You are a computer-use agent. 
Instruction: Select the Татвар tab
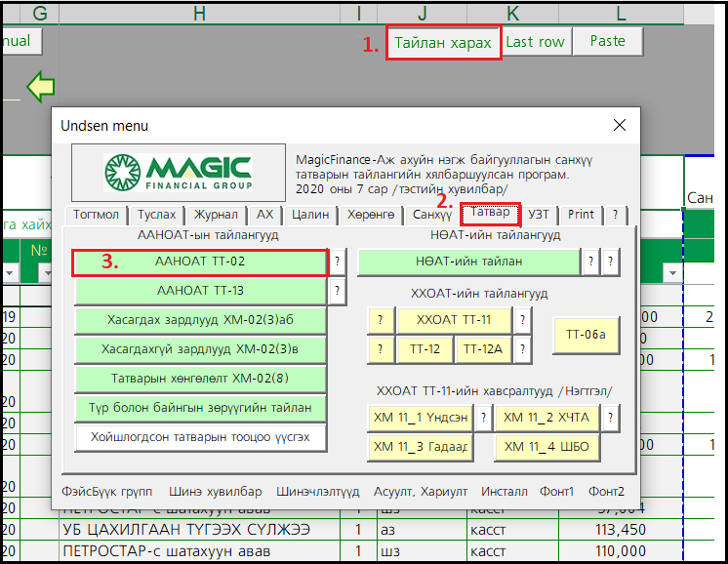tap(490, 214)
